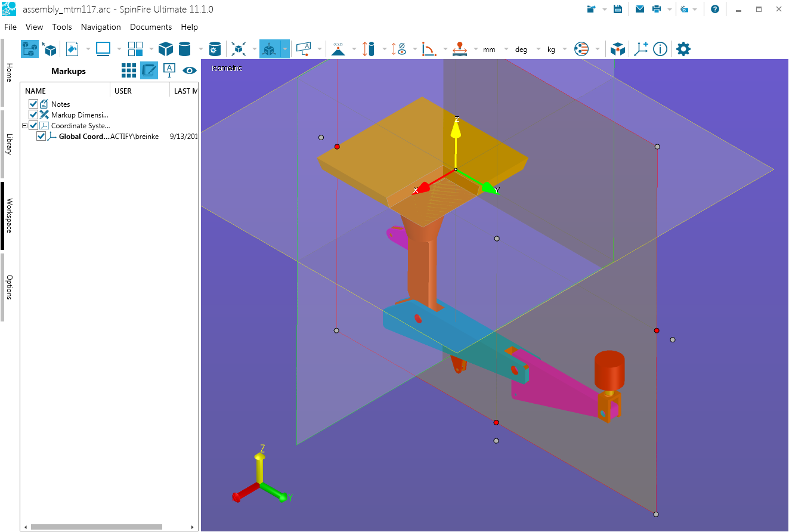Click the save disk icon
This screenshot has width=789, height=532.
[x=618, y=9]
